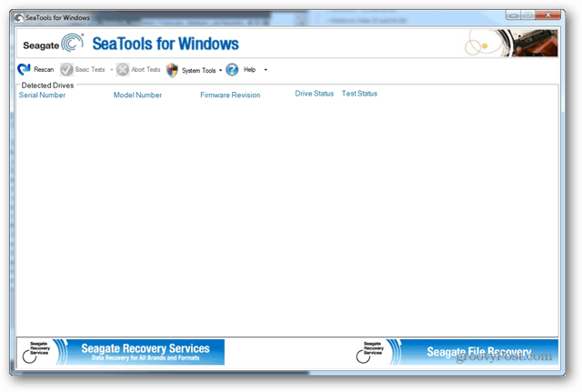Close the SeaTools for Windows window

tap(547, 15)
